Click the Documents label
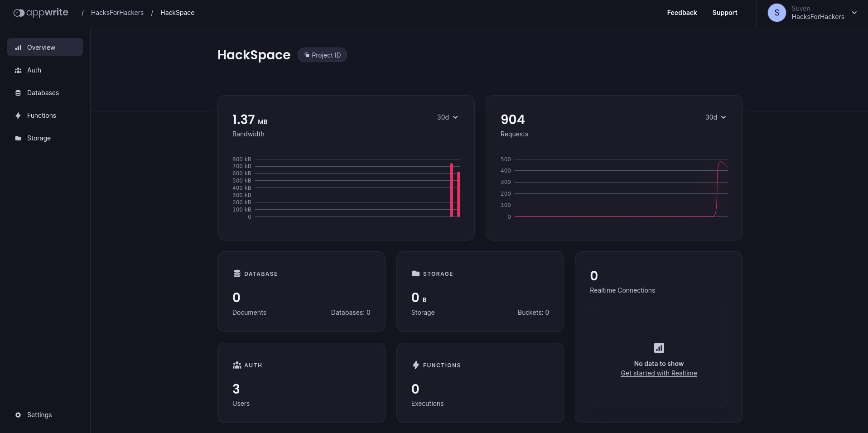Viewport: 868px width, 433px height. tap(249, 313)
